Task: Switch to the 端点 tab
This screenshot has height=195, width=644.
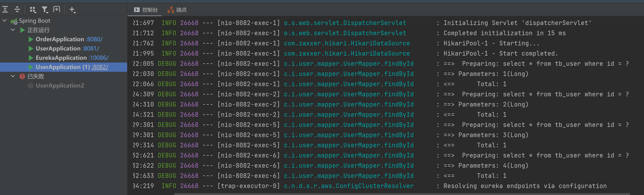Action: pos(177,10)
